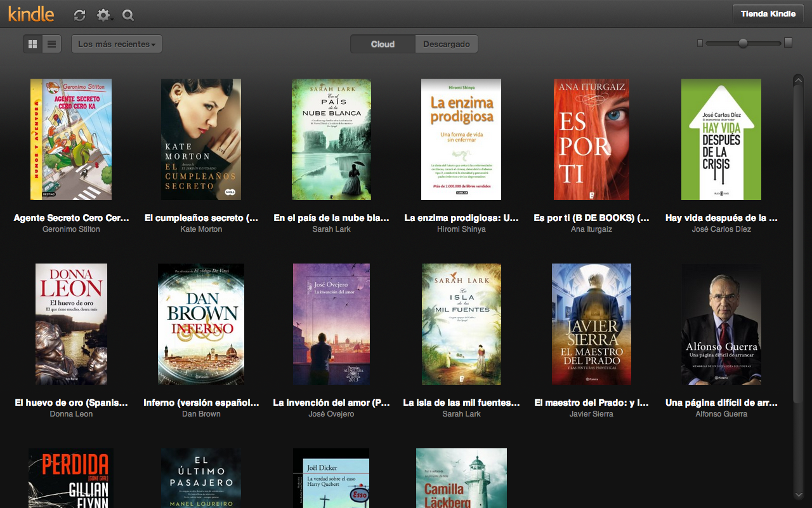The width and height of the screenshot is (812, 508).
Task: Toggle grid layout display mode
Action: 32,44
